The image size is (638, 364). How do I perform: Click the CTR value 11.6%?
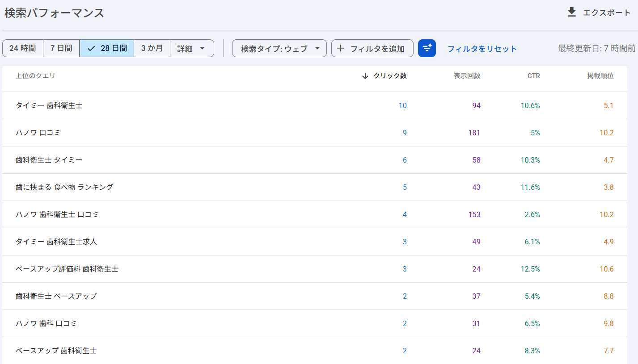tap(530, 187)
